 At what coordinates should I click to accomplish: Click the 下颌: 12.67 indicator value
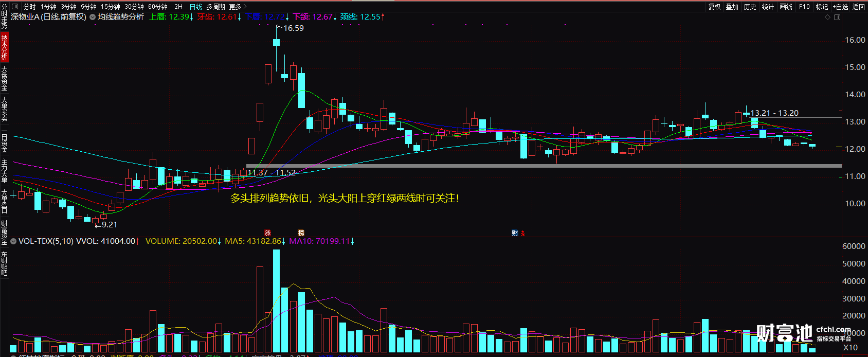(315, 17)
